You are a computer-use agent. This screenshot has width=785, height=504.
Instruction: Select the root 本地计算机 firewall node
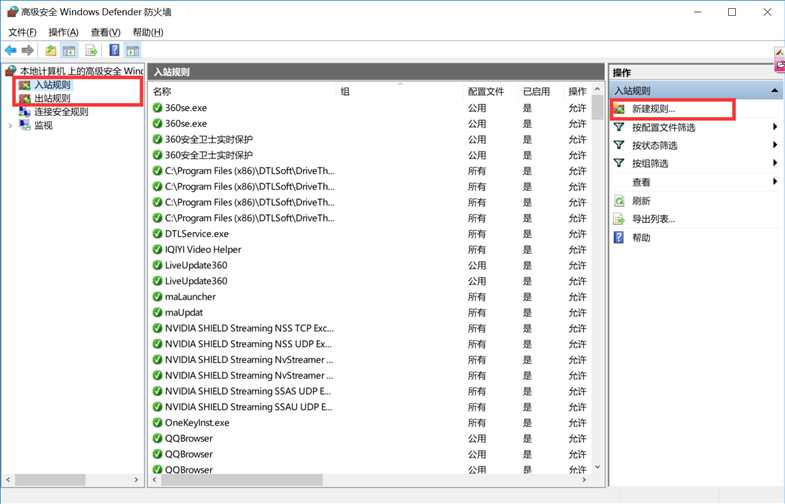coord(81,71)
